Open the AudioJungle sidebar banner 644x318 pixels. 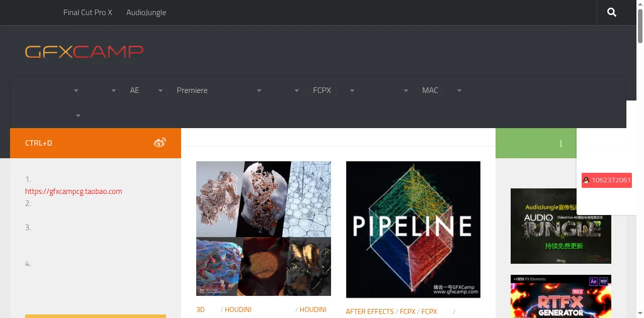coord(561,226)
